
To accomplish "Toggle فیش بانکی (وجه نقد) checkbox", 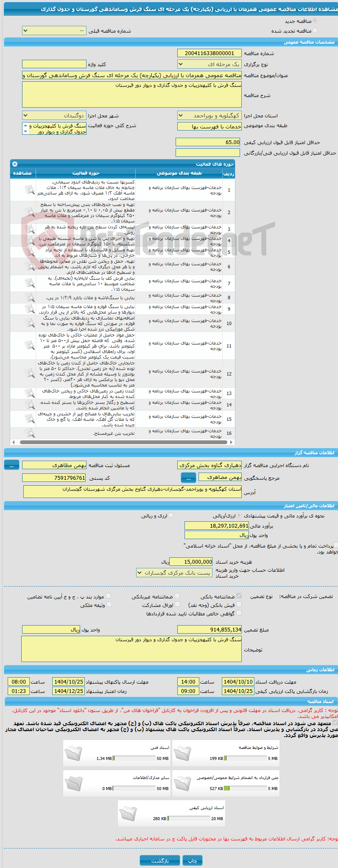I will 239,604.
